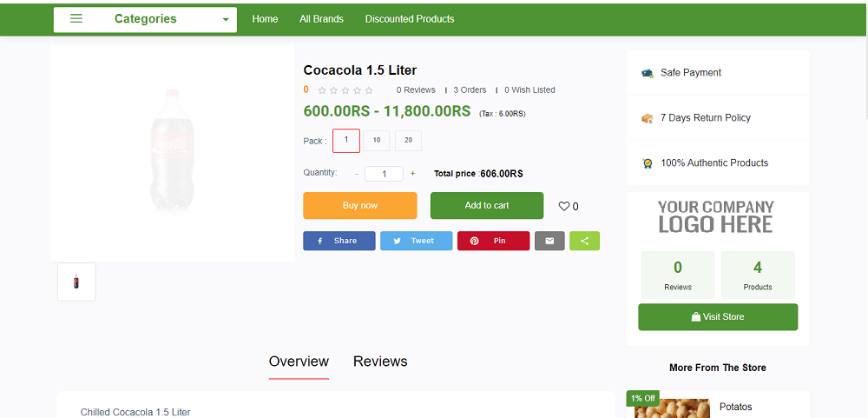This screenshot has height=418, width=868.
Task: Open Discounted Products in the navbar
Action: [410, 19]
